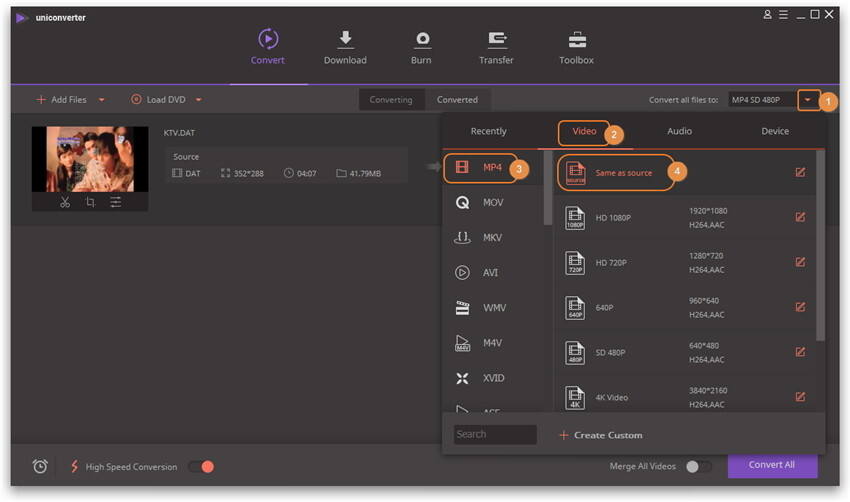Open the Burn section
This screenshot has height=502, width=850.
(x=421, y=47)
